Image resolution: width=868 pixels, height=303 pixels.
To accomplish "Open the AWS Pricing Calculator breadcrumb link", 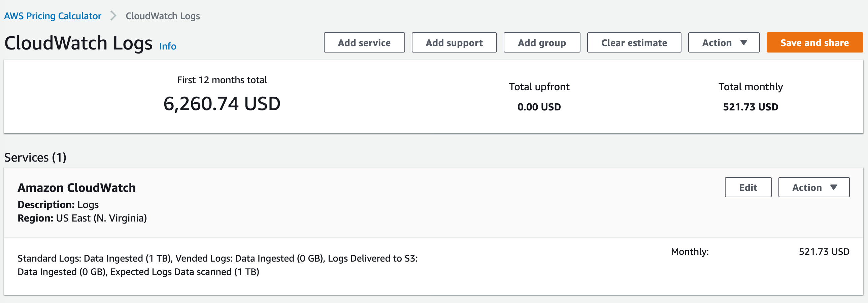I will click(x=53, y=16).
